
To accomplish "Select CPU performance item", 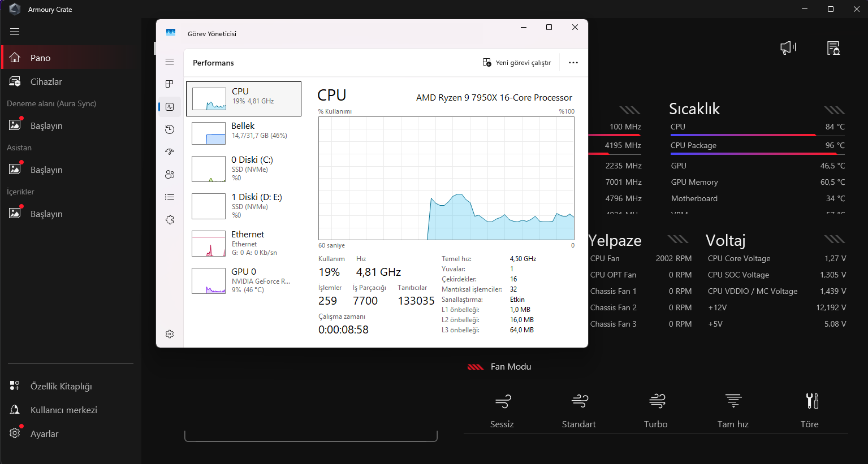I will pyautogui.click(x=244, y=99).
